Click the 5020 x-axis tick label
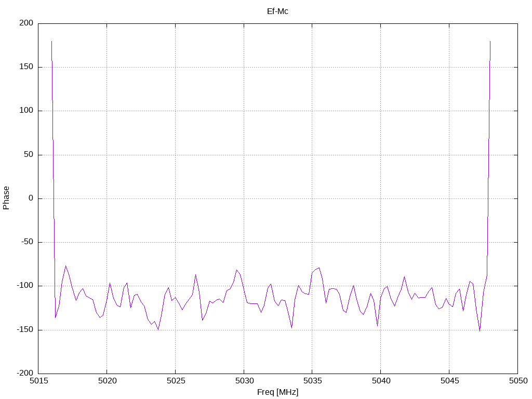Viewport: 532px width, 399px height. click(x=108, y=381)
